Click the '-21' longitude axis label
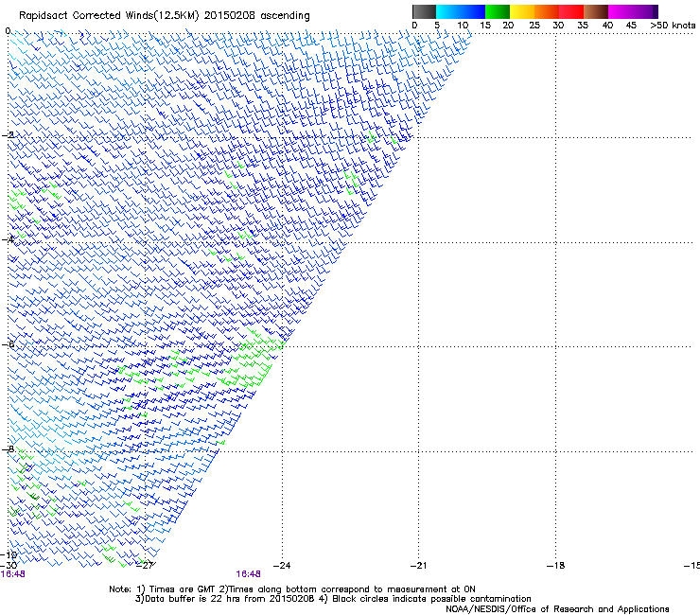The image size is (700, 615). pyautogui.click(x=418, y=565)
